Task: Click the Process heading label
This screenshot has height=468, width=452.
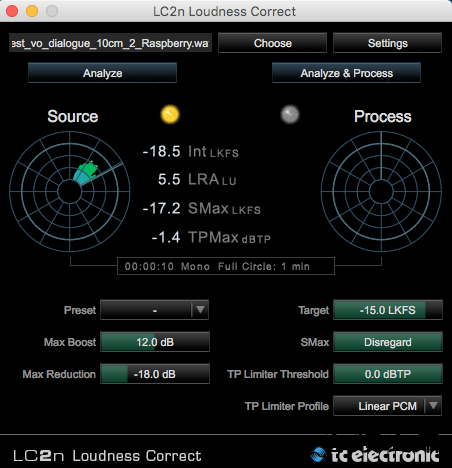Action: click(383, 116)
